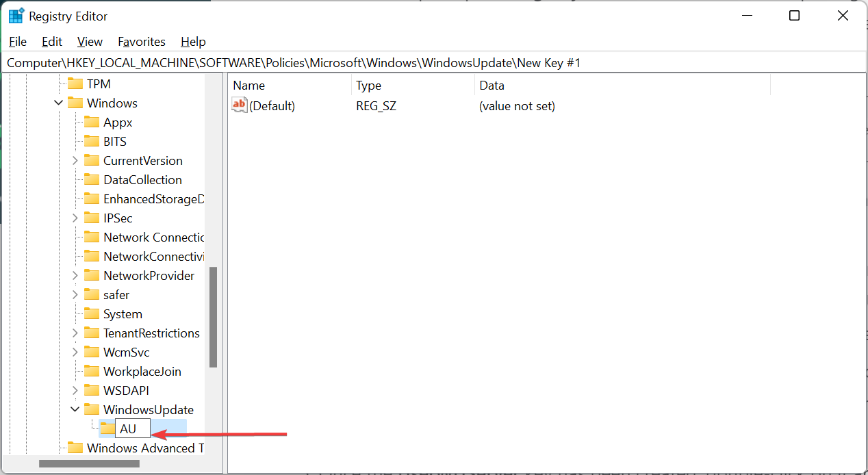The image size is (868, 475).
Task: Expand the WcmSvc key
Action: [x=75, y=352]
